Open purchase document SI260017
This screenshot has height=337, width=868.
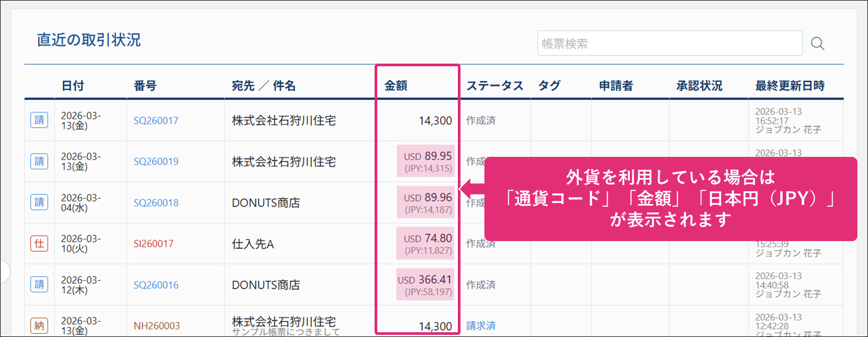153,244
